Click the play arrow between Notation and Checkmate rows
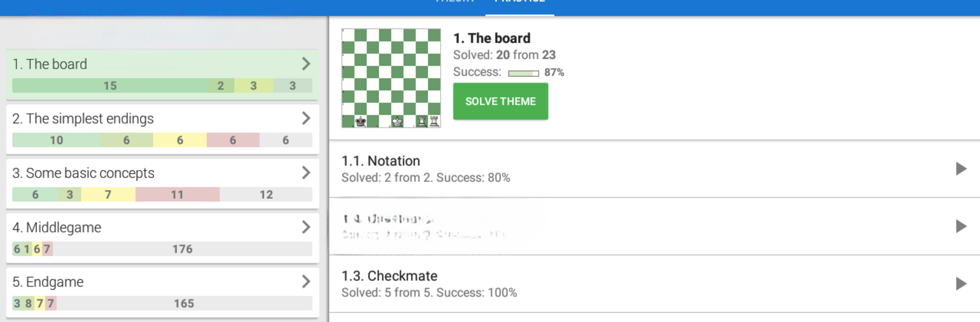The image size is (980, 322). click(x=961, y=226)
